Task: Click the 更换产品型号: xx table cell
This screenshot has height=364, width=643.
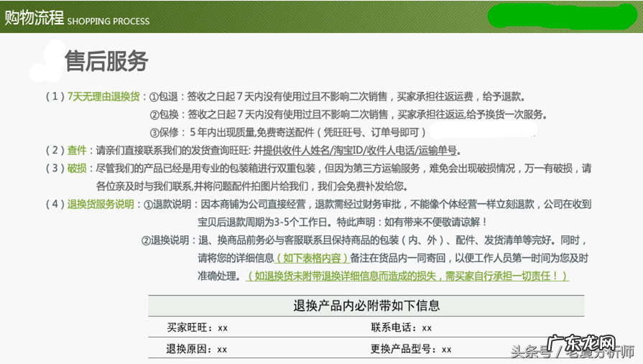Action: (411, 349)
